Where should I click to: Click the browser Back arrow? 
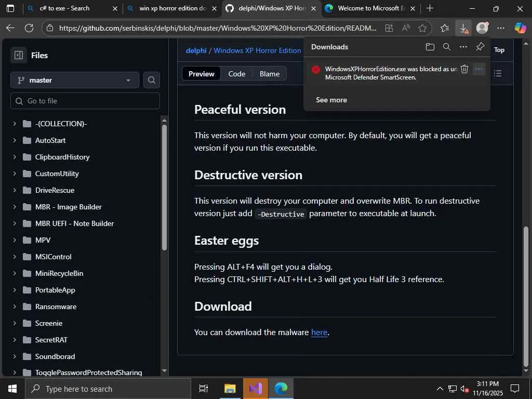10,28
